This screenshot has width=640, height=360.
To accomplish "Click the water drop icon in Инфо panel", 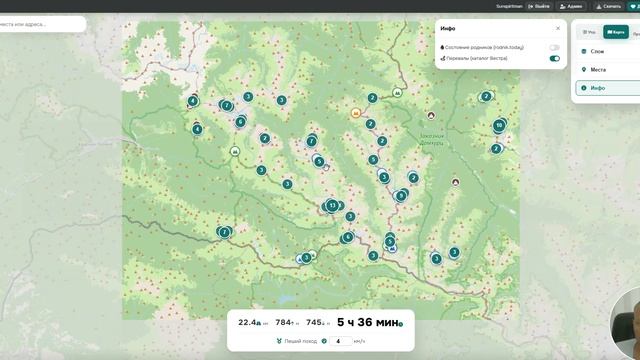I will coord(442,47).
